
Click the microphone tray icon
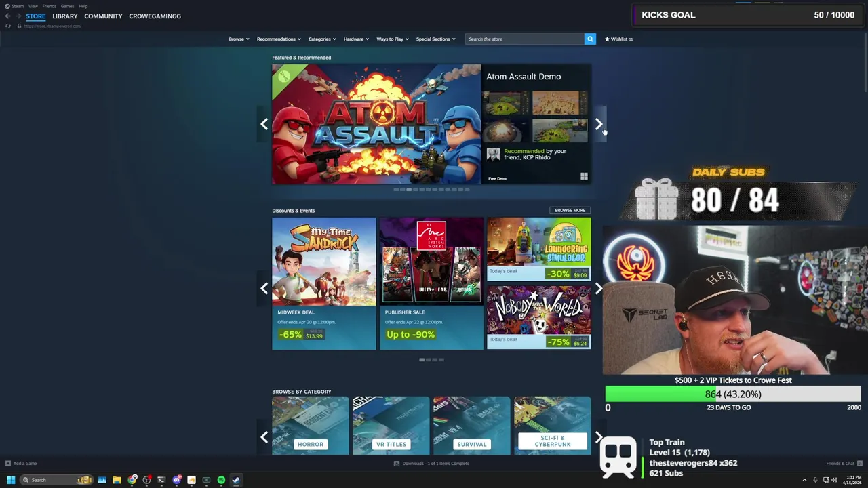tap(815, 480)
